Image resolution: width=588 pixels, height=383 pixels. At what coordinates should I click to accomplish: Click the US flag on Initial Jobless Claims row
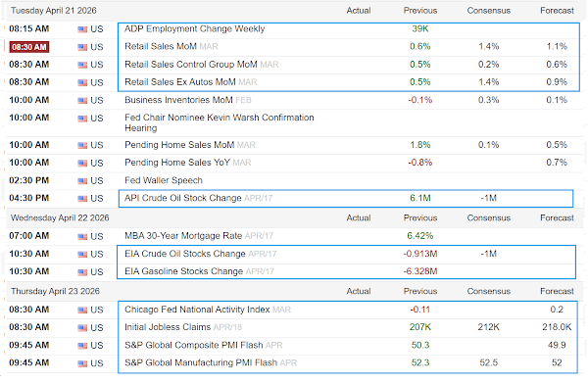(82, 328)
